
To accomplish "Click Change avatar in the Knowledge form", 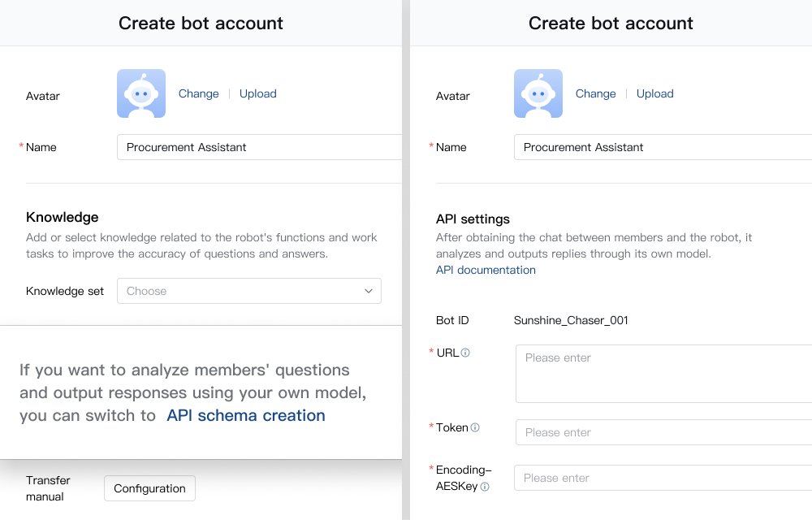I will [x=199, y=93].
